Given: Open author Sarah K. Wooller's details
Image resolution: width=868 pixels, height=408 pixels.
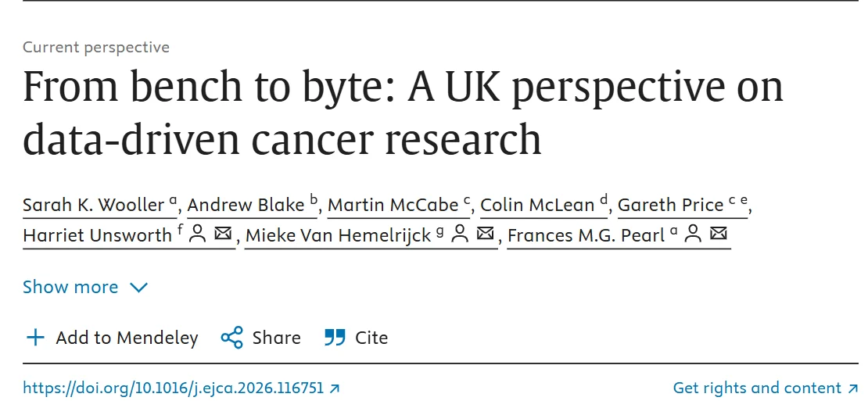Looking at the screenshot, I should click(x=94, y=206).
